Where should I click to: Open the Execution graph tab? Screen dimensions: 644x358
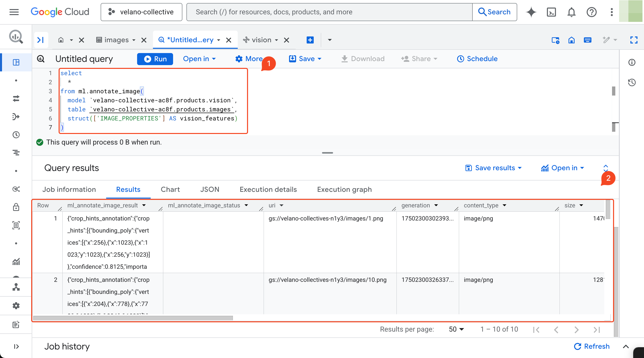pos(344,189)
